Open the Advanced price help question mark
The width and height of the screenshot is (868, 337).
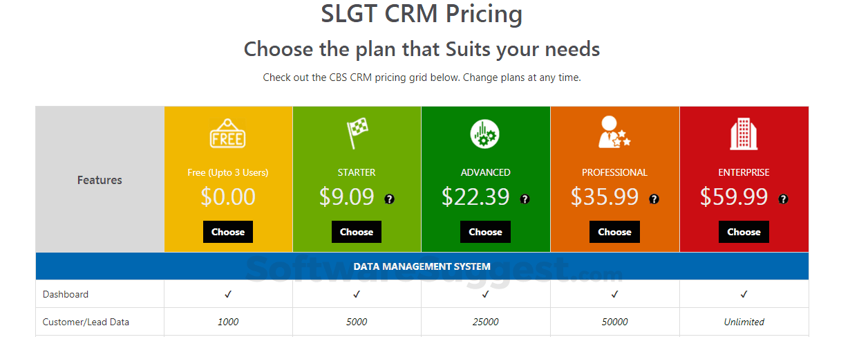(x=525, y=199)
